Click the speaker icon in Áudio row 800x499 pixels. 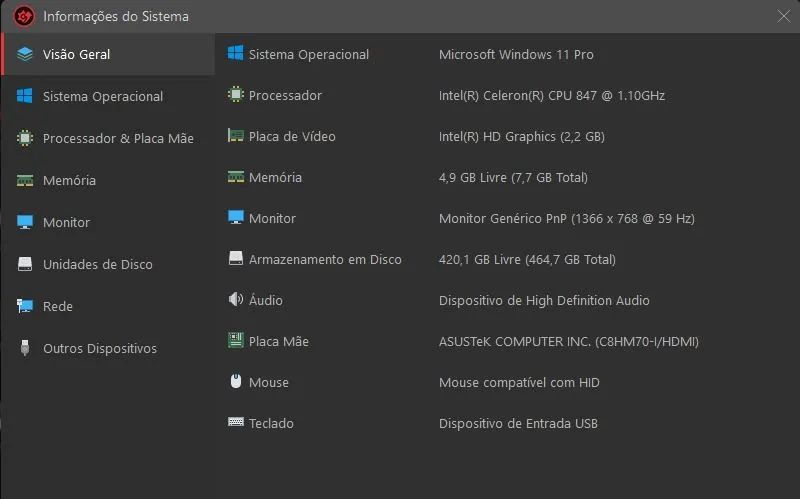[x=235, y=299]
